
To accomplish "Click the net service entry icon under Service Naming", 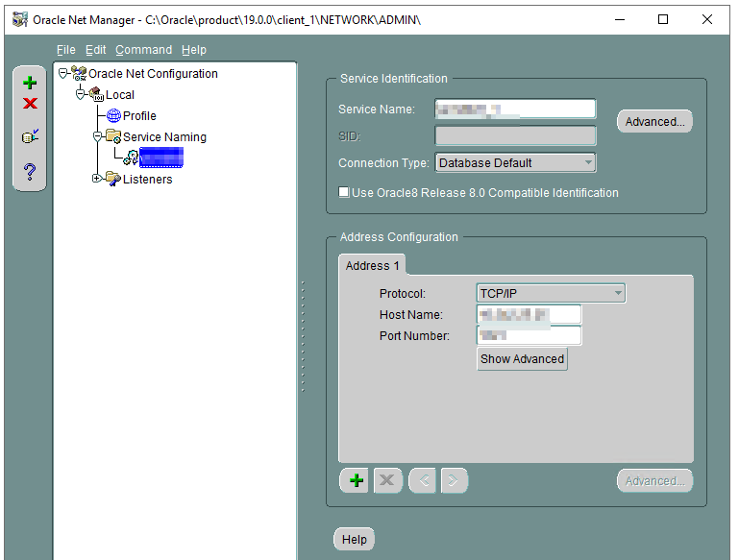I will pos(131,158).
